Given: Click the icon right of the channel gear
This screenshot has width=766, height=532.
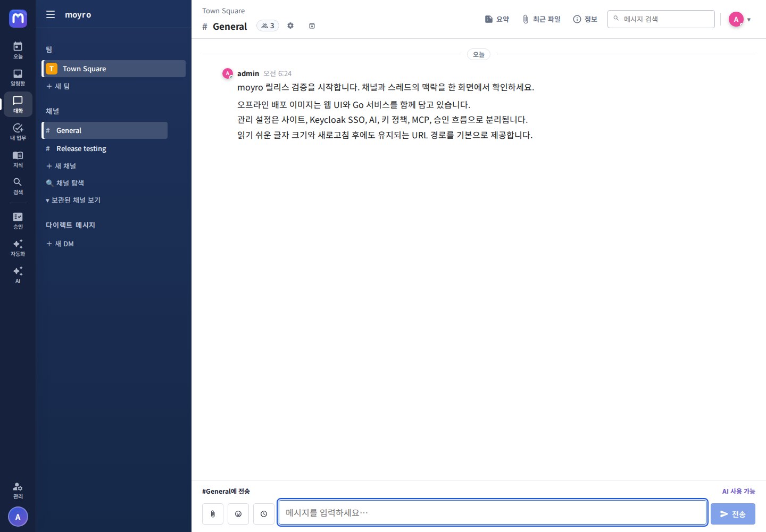Looking at the screenshot, I should (312, 26).
